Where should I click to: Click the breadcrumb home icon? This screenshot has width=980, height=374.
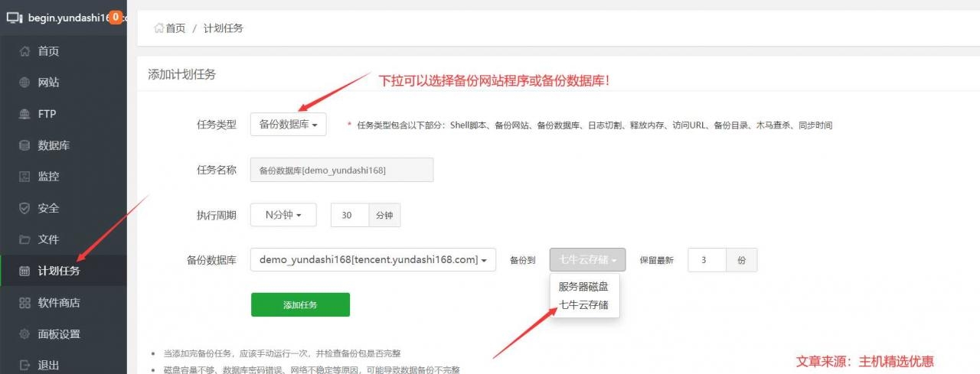[x=159, y=28]
